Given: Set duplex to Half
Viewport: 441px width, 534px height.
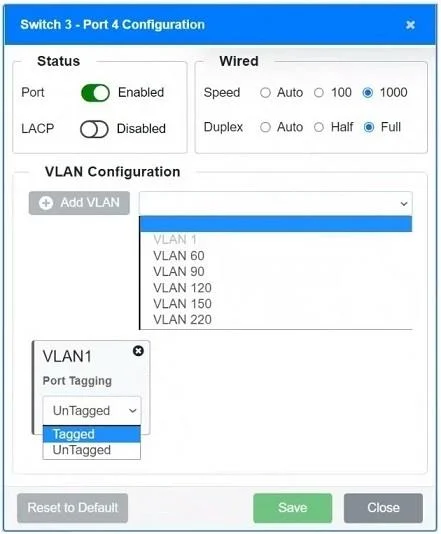Looking at the screenshot, I should click(319, 127).
